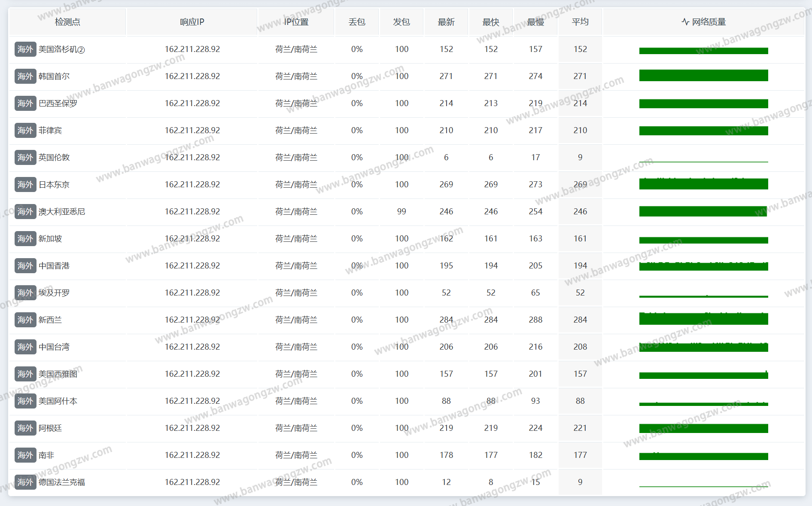Select the 海外 tag in 英国伦敦 row
The image size is (812, 506).
click(x=25, y=158)
